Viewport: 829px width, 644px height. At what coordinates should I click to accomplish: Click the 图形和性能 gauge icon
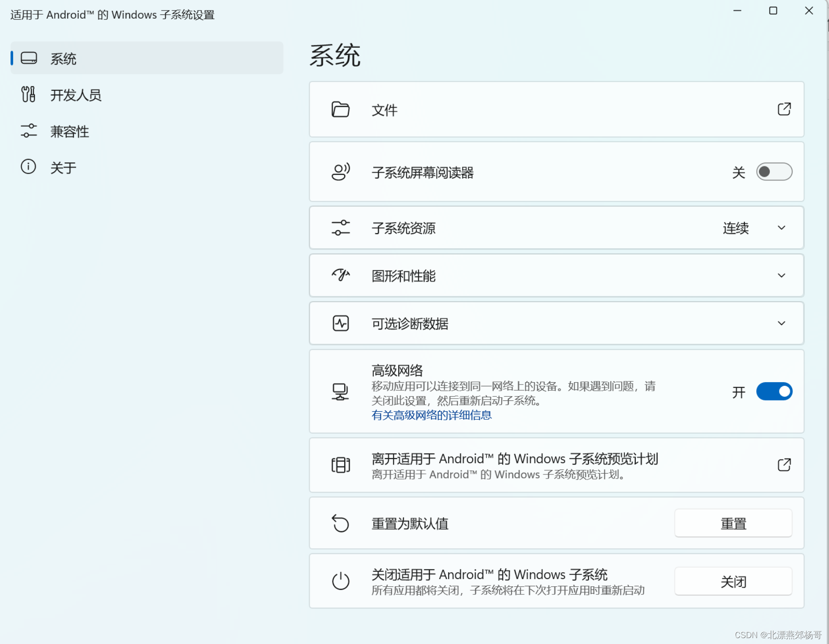point(341,275)
